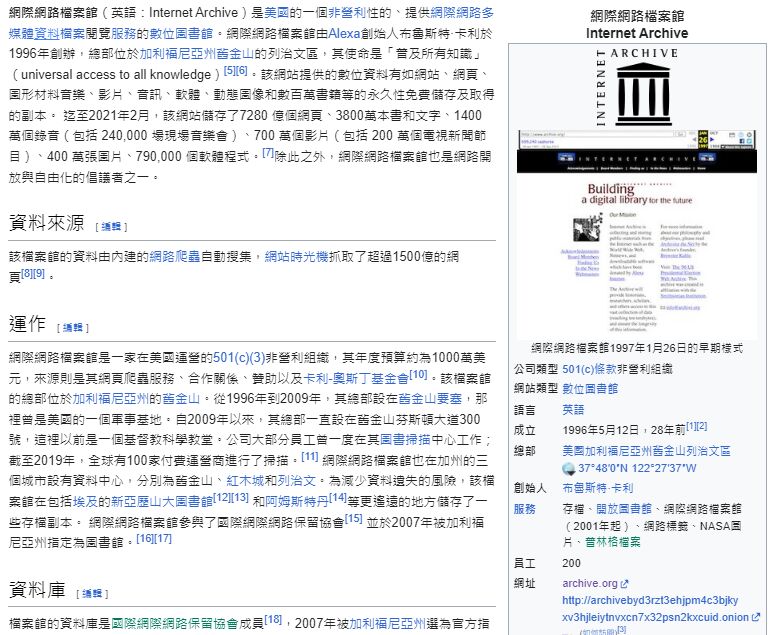Screen dimensions: 769x635
Task: Open the 網路爬蟲 article link
Action: [x=176, y=256]
